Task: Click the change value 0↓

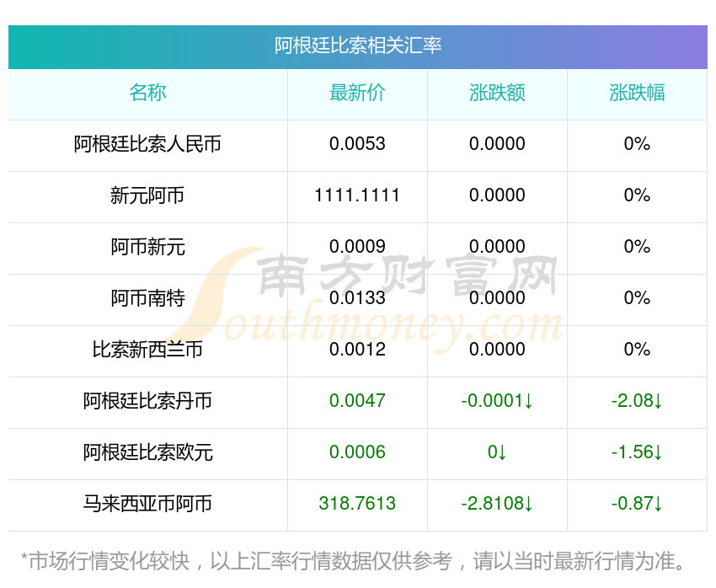Action: pos(497,452)
